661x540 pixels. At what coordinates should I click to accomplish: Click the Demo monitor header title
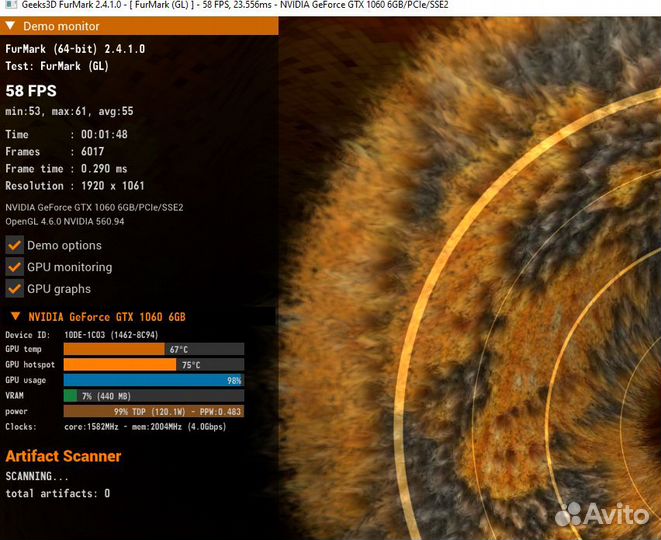coord(61,26)
